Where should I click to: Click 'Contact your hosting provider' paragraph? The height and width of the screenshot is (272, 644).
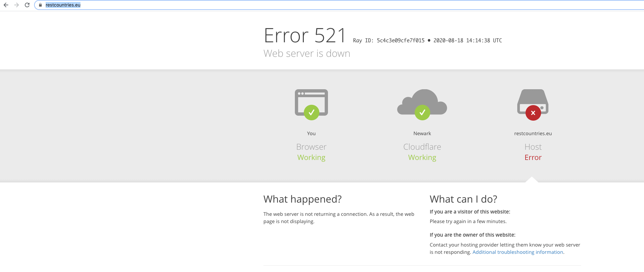(x=505, y=249)
